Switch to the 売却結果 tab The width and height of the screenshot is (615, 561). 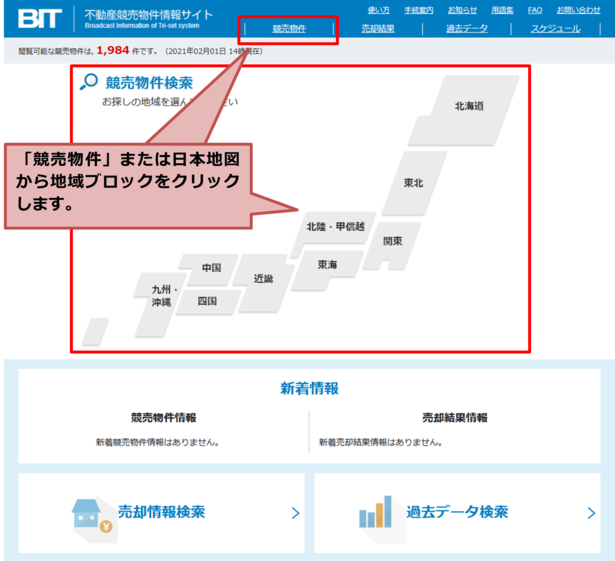pos(378,29)
